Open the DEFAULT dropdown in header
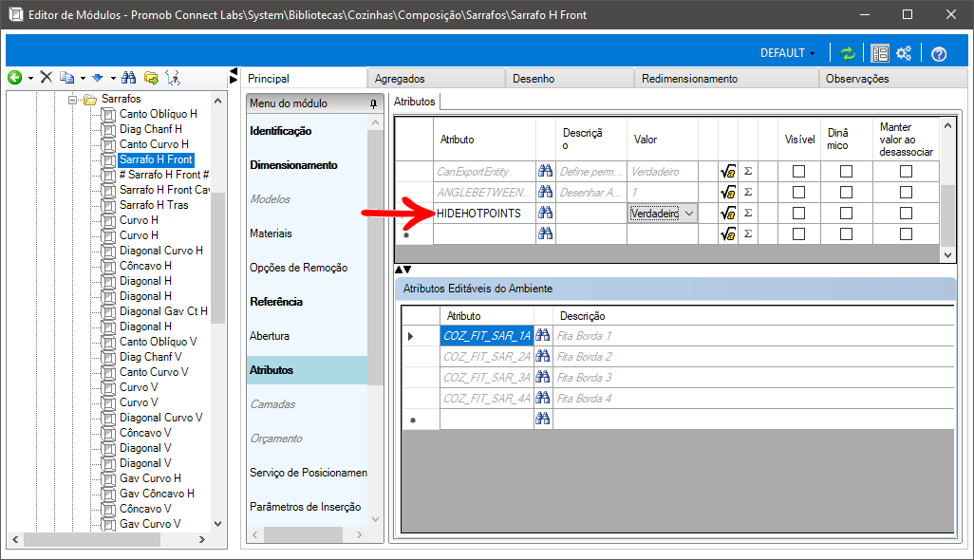Screen dimensions: 974x560 [x=788, y=53]
